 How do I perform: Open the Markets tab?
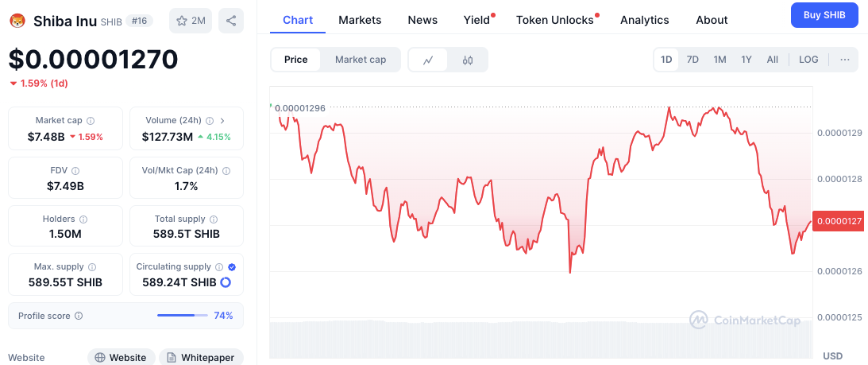click(360, 20)
